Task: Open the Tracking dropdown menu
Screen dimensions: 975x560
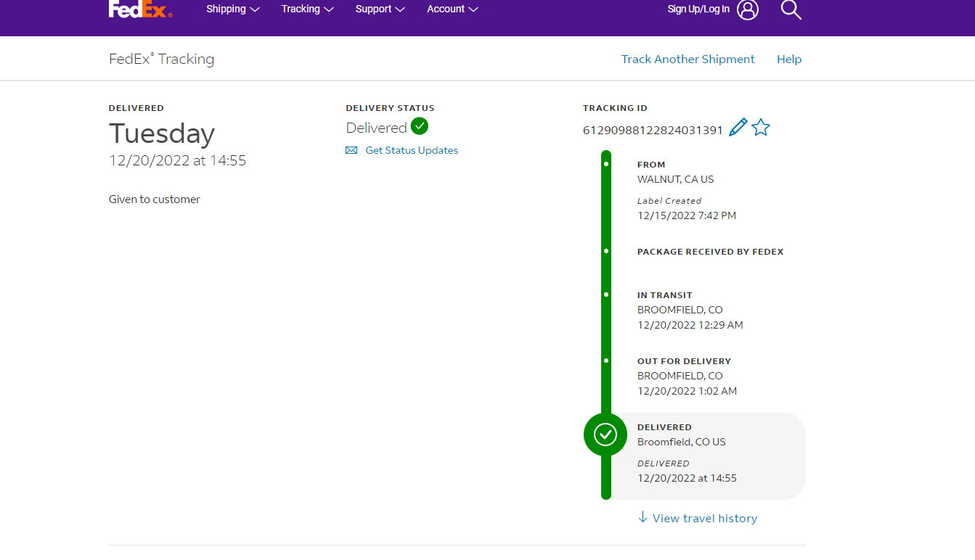Action: tap(307, 9)
